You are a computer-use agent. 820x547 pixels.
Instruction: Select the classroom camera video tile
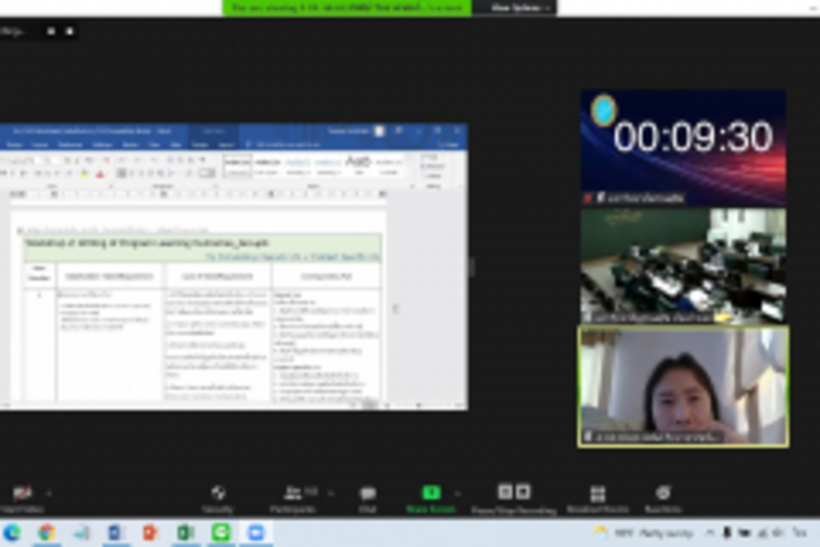click(683, 266)
